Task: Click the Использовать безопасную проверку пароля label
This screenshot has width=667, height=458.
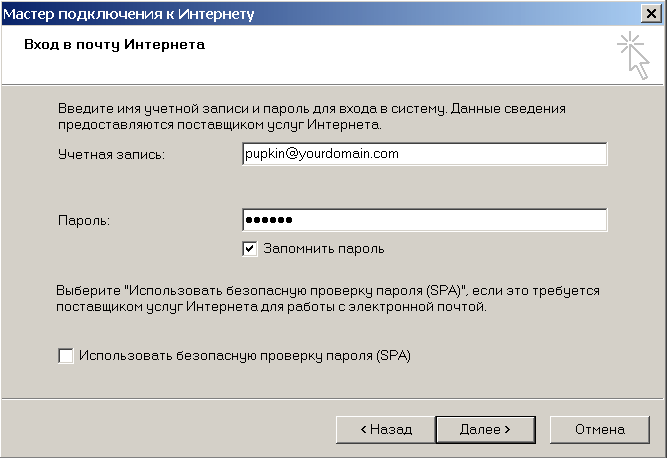Action: (x=246, y=355)
